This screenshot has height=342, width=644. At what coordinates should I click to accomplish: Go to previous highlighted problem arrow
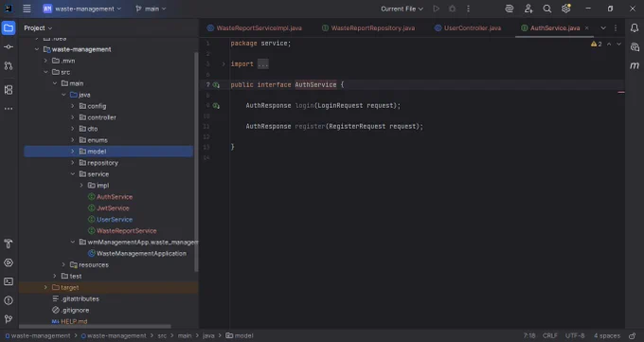coord(609,44)
